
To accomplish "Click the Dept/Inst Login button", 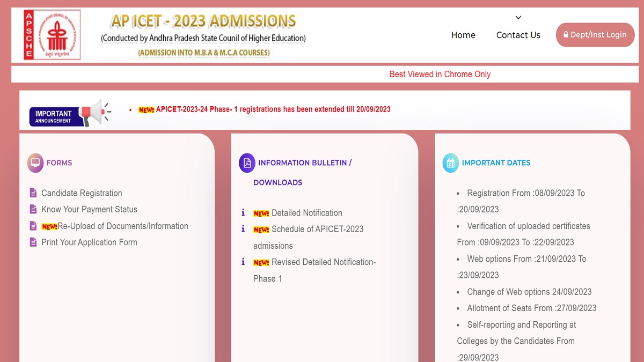I will [x=595, y=35].
